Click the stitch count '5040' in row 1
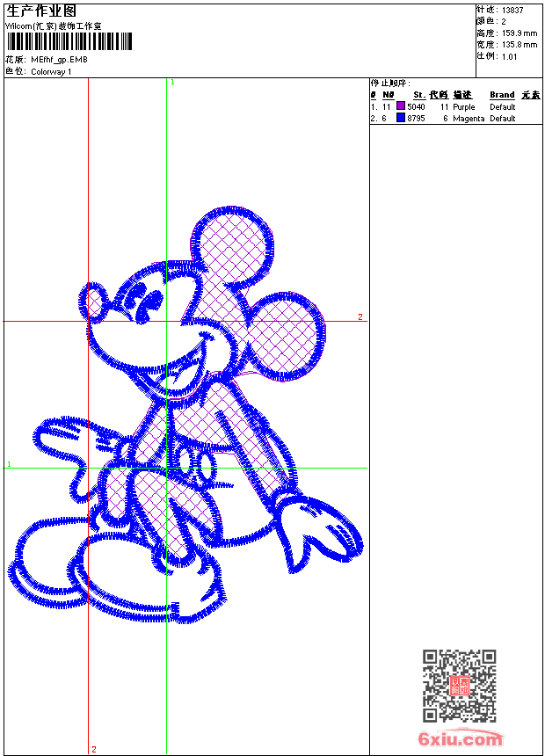 pos(416,107)
